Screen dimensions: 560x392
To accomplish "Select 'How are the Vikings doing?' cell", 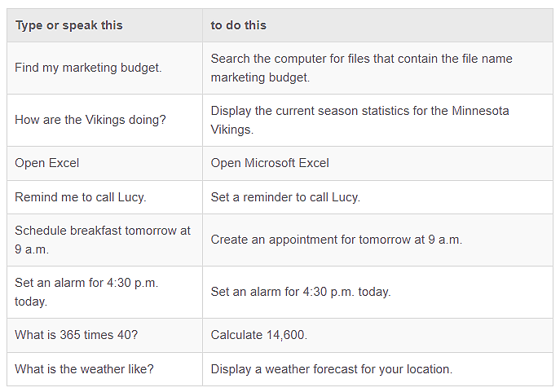I will (104, 120).
